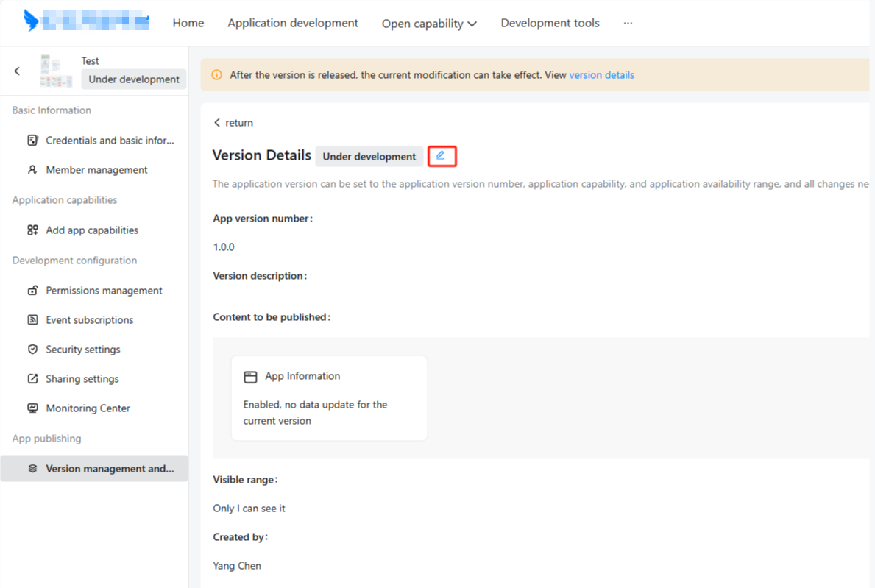Image resolution: width=875 pixels, height=588 pixels.
Task: Click the Monitoring Center icon
Action: tap(32, 408)
